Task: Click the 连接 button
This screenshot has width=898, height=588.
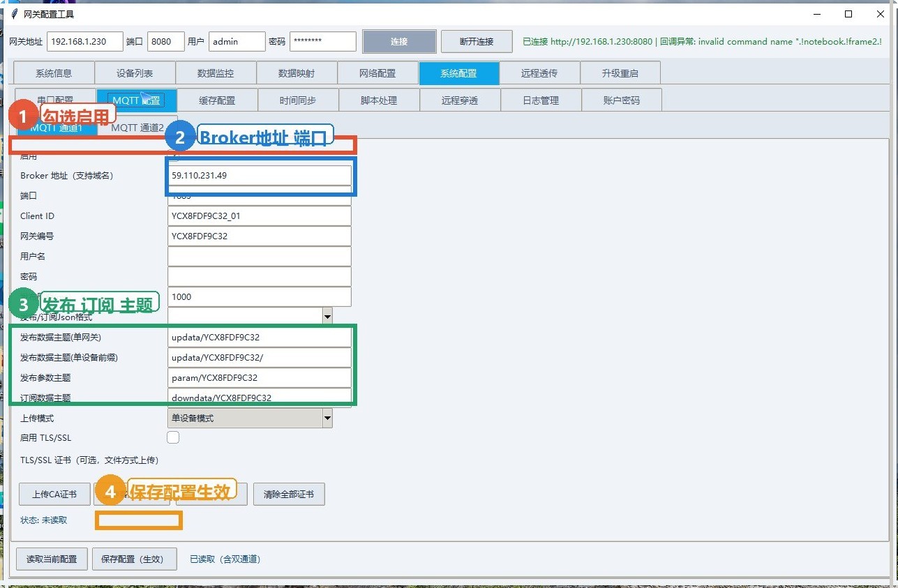Action: 399,41
